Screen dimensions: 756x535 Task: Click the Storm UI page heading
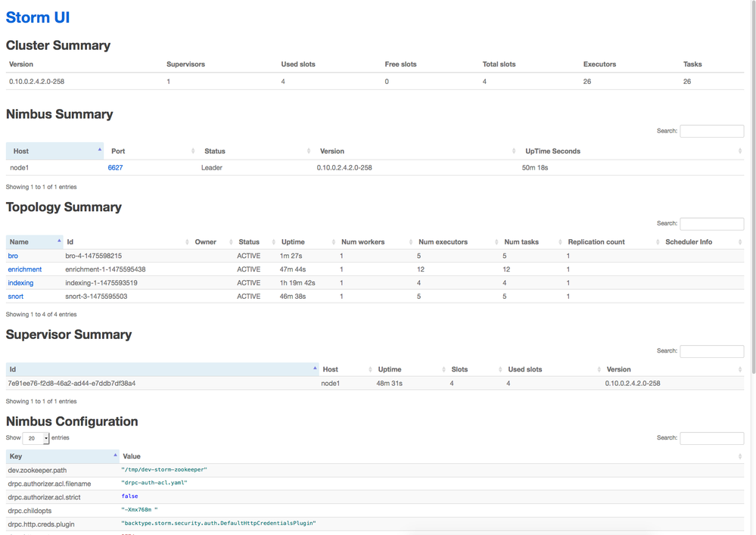37,17
